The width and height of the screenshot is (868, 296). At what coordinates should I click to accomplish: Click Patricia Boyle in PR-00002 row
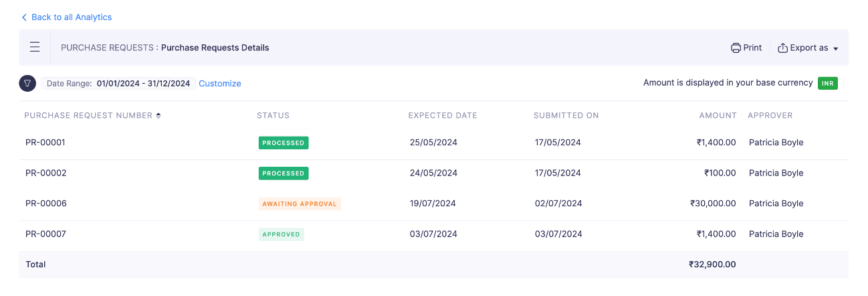coord(776,173)
